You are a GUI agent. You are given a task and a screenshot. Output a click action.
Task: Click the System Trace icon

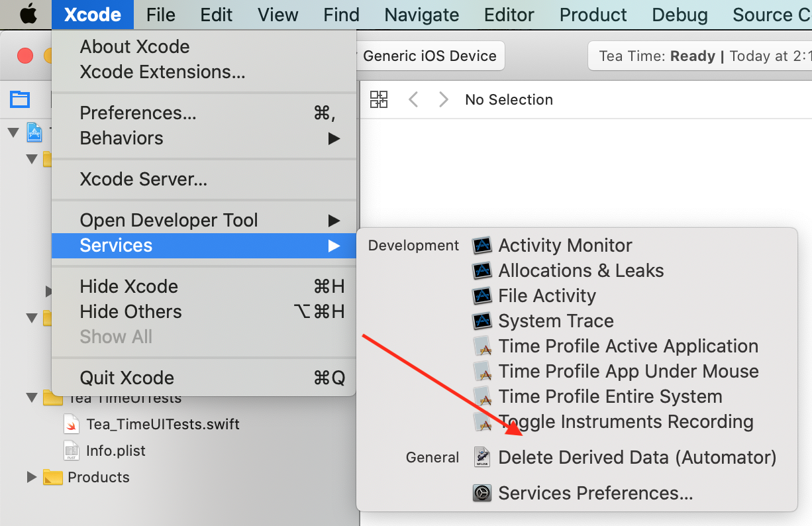[482, 321]
